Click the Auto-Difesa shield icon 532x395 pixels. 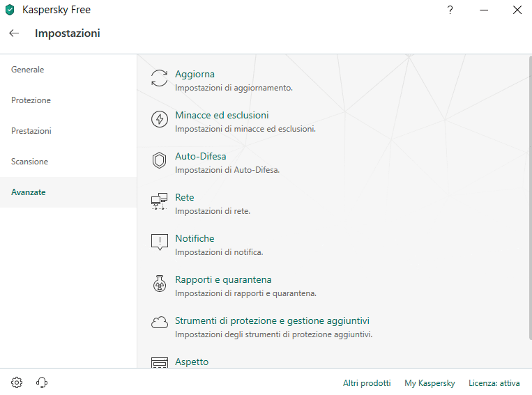point(160,160)
